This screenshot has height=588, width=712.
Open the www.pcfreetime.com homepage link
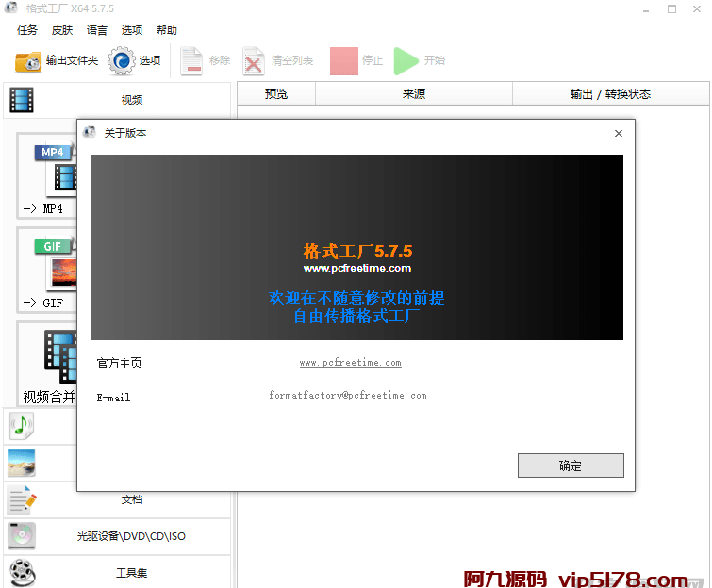point(350,363)
